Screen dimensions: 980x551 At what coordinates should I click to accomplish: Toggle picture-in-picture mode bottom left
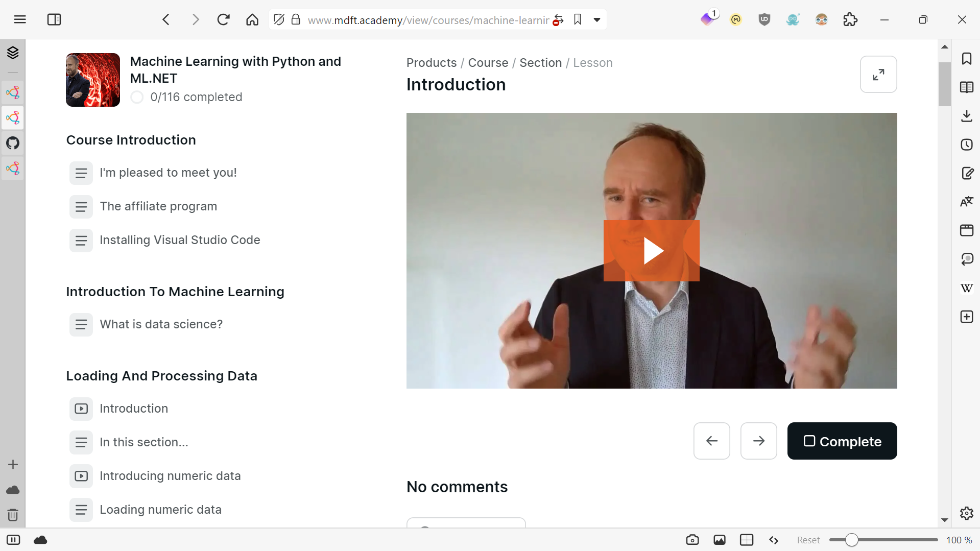(13, 540)
